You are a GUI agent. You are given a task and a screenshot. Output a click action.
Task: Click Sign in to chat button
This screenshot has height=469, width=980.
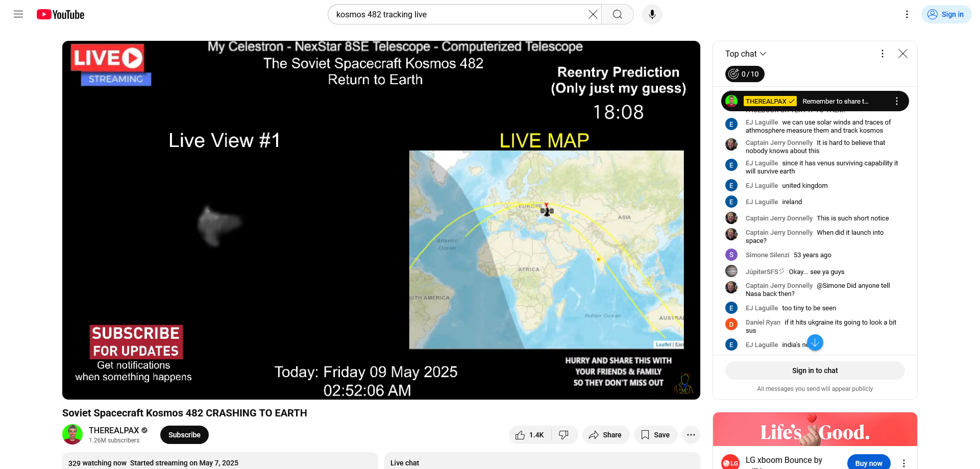click(x=815, y=371)
